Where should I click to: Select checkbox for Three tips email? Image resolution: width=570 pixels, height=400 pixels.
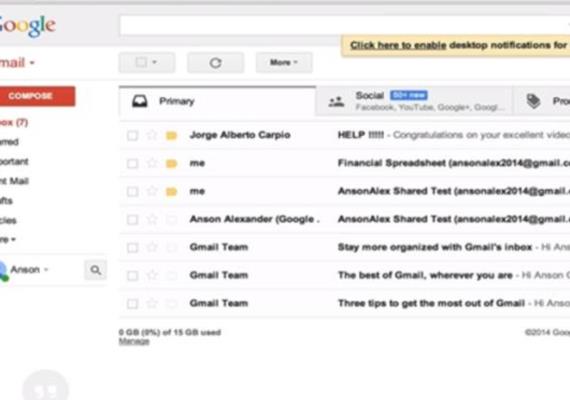tap(132, 304)
